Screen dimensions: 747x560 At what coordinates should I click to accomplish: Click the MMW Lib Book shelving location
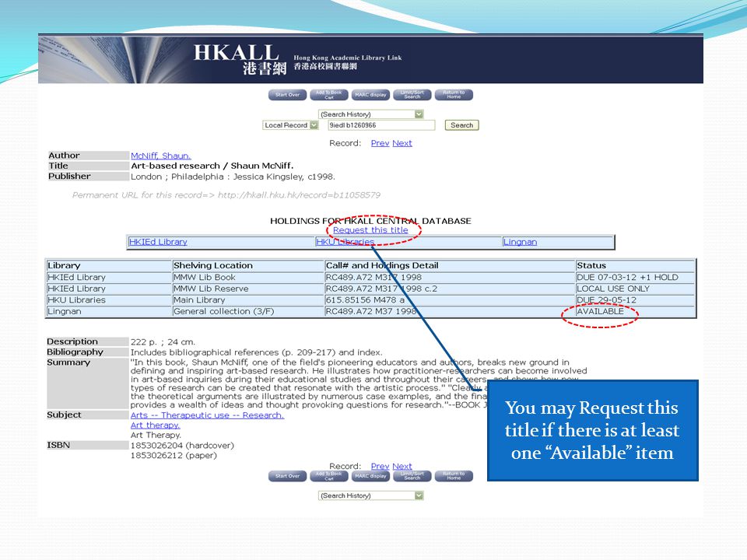point(205,277)
